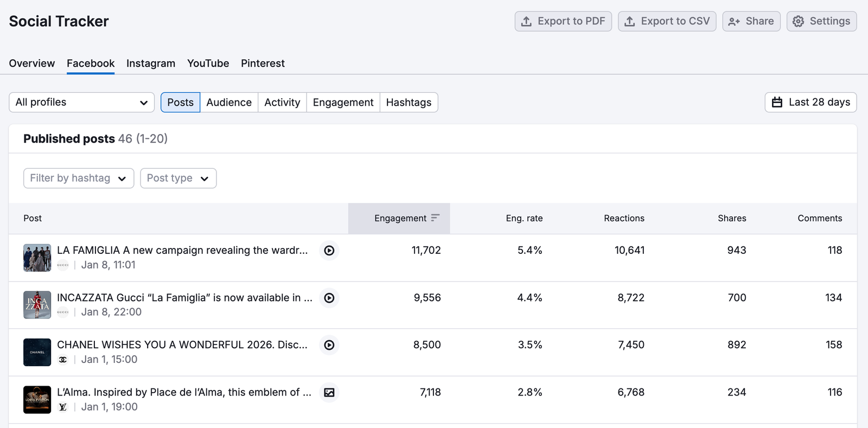Show the Activity report

click(282, 103)
